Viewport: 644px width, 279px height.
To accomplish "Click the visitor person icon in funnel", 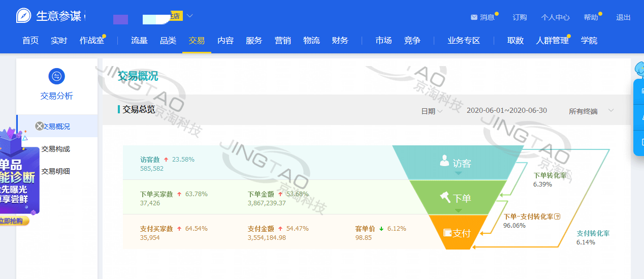I will click(445, 162).
